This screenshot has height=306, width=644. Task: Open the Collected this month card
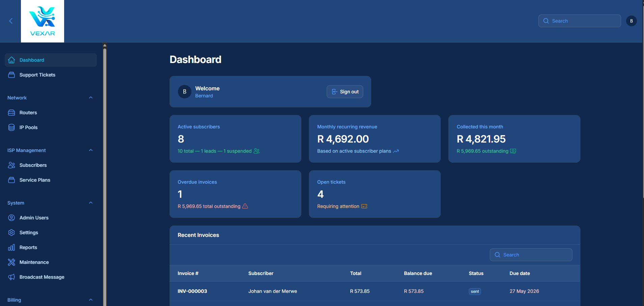[x=514, y=139]
